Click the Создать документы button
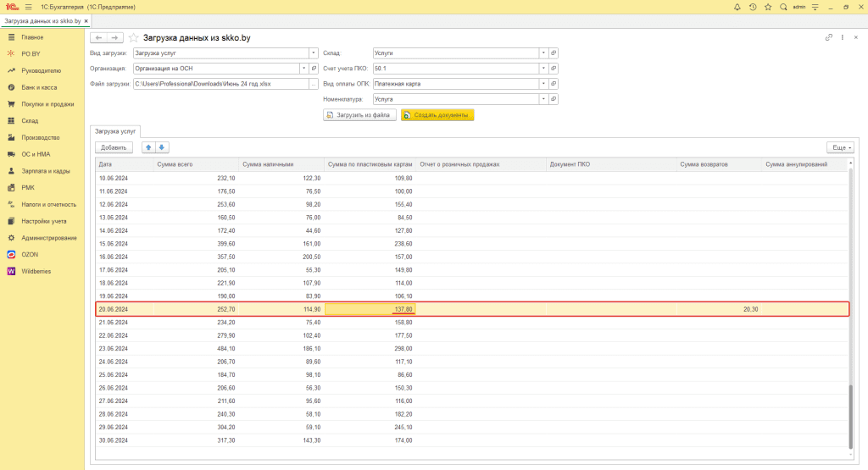Image resolution: width=868 pixels, height=470 pixels. 437,115
